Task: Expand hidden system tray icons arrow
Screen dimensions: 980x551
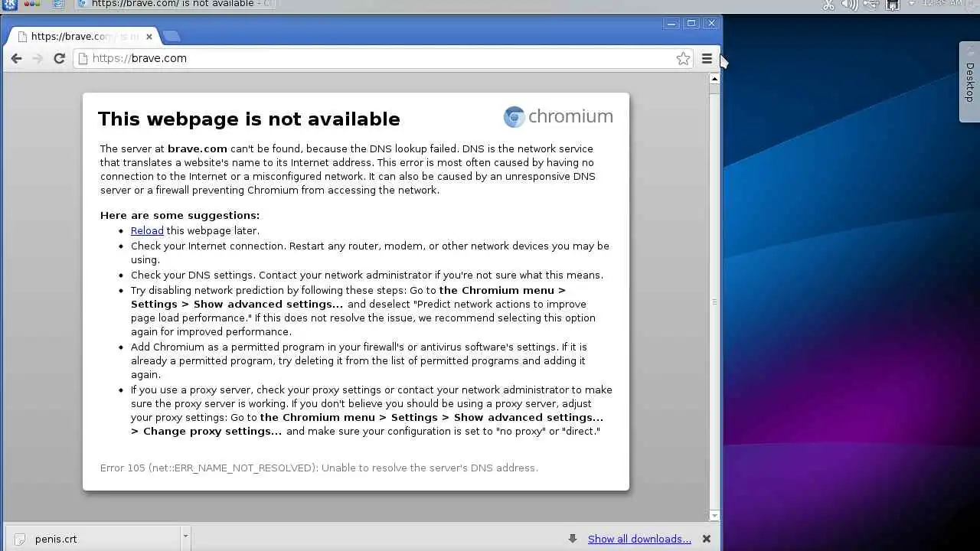Action: pos(911,4)
